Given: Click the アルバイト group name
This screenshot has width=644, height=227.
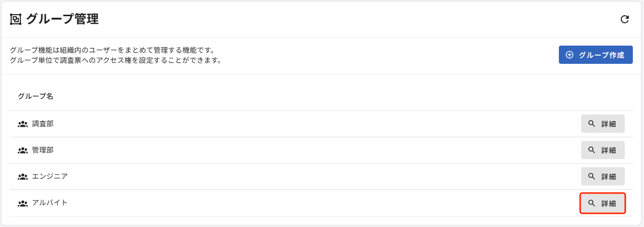Looking at the screenshot, I should (50, 203).
